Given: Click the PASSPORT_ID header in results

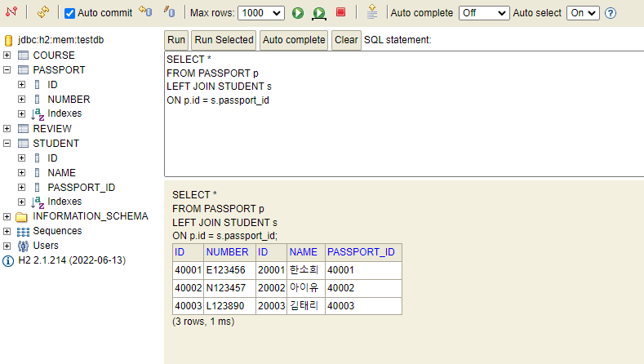Looking at the screenshot, I should click(x=361, y=252).
